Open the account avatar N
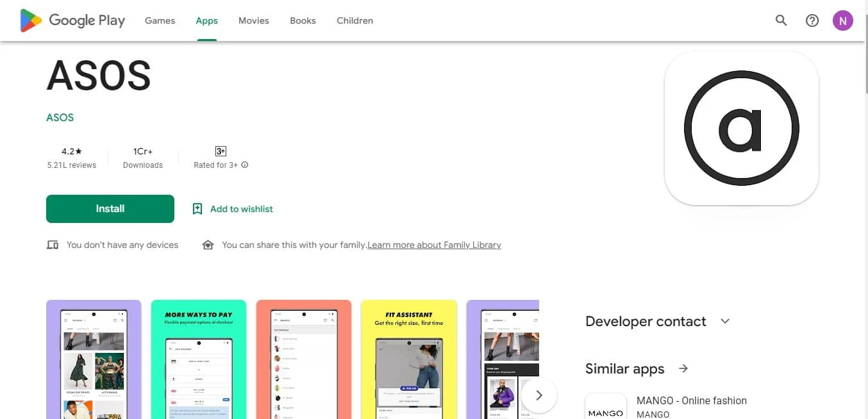868x419 pixels. point(843,21)
